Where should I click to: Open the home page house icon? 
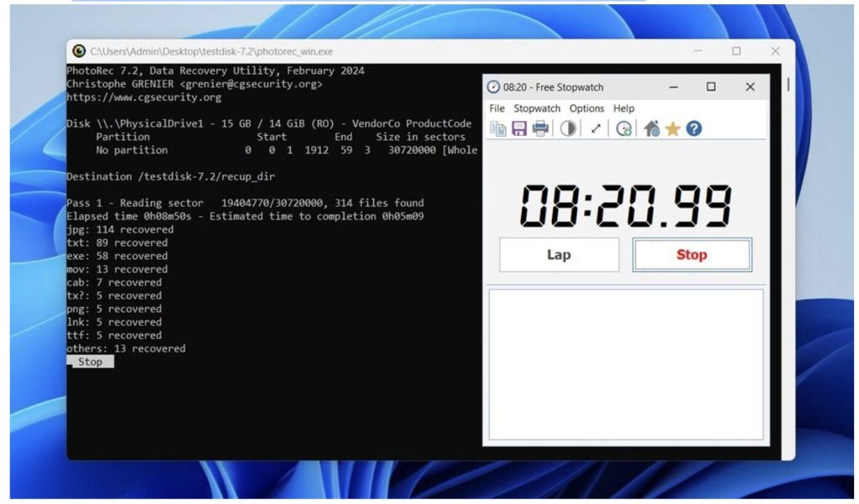click(x=651, y=129)
